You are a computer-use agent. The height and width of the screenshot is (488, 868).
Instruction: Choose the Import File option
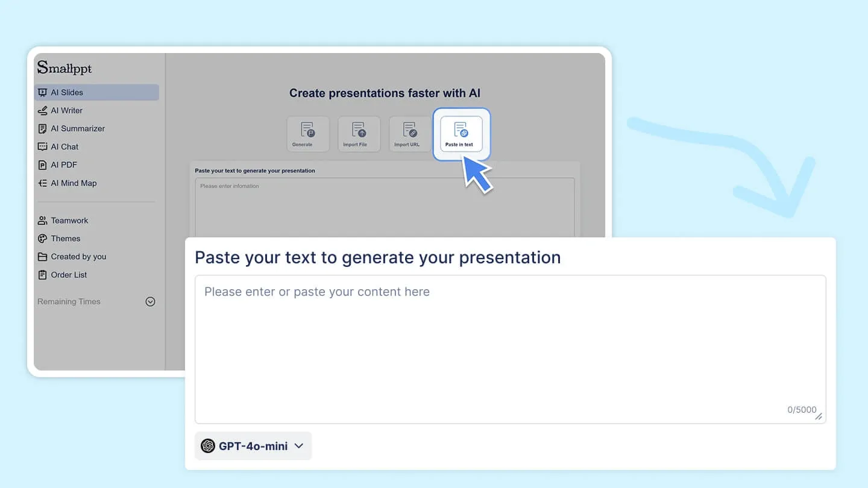[359, 134]
